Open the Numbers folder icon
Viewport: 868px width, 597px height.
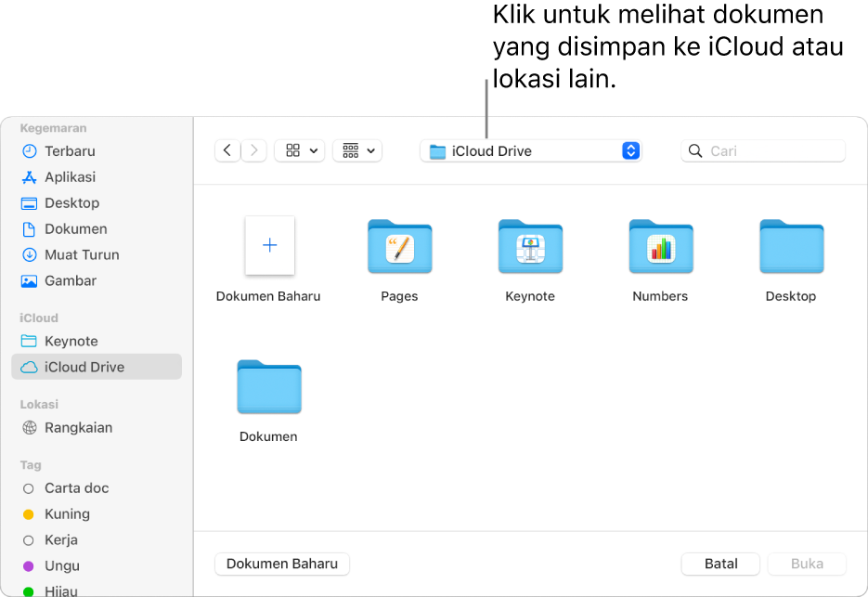pos(661,246)
